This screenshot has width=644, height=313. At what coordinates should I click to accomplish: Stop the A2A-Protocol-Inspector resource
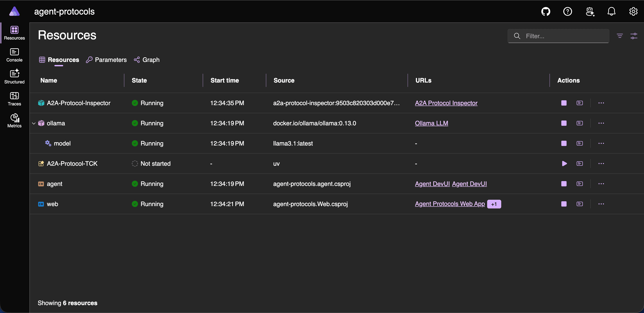point(564,103)
